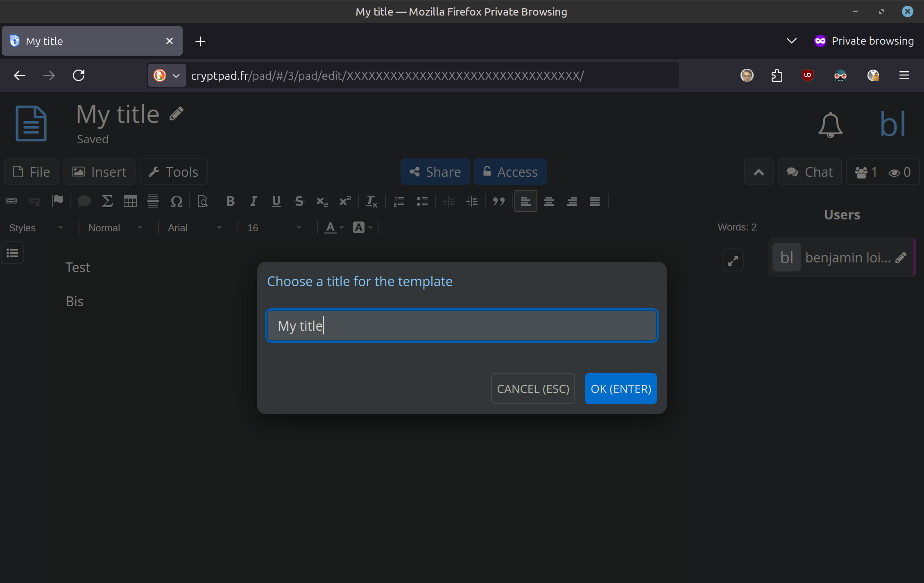Image resolution: width=924 pixels, height=583 pixels.
Task: Open the notifications bell
Action: click(x=830, y=124)
